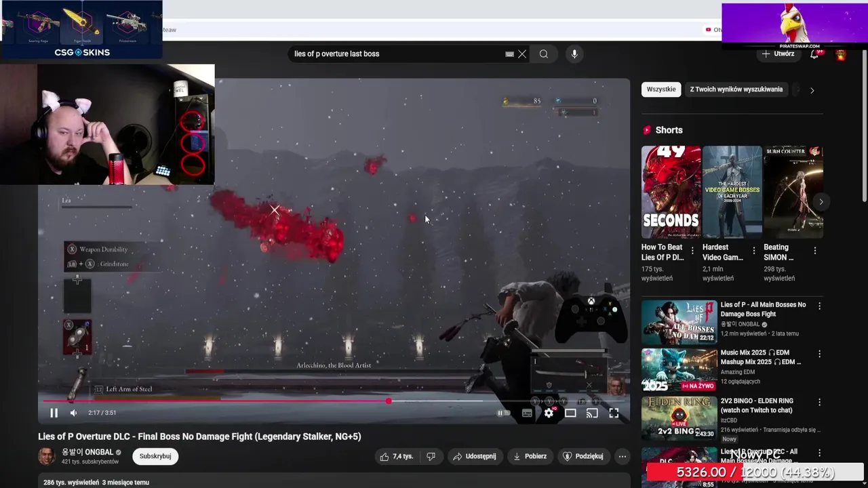Start voice search with the microphone
This screenshot has height=488, width=868.
pos(574,54)
